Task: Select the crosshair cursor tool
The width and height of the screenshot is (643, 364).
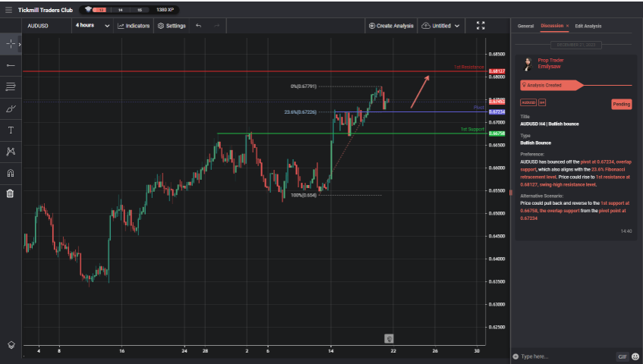Action: point(11,44)
